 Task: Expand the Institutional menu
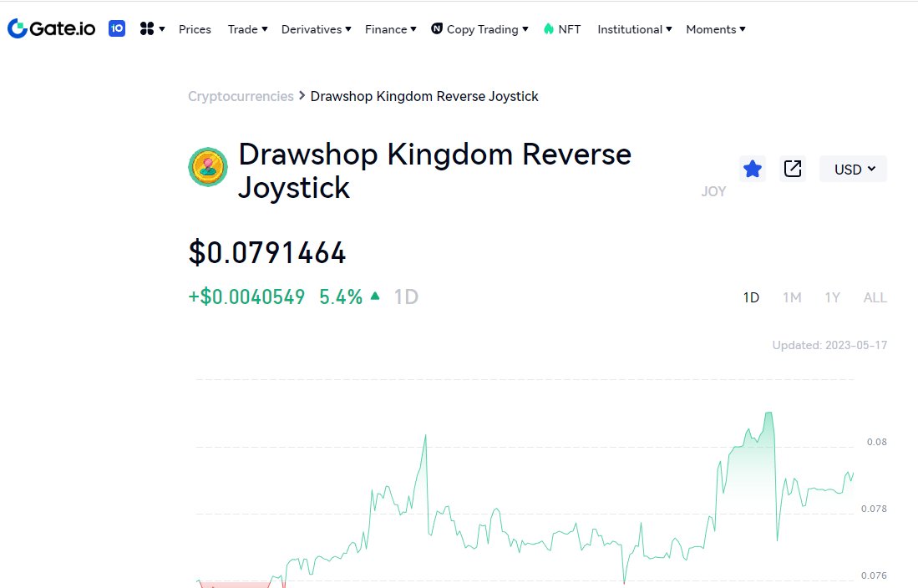point(635,29)
